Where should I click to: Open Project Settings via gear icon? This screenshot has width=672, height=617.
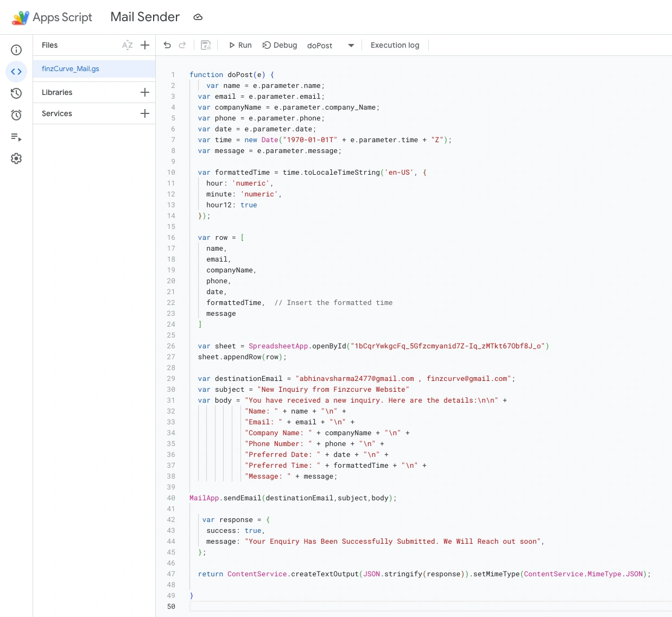[16, 158]
